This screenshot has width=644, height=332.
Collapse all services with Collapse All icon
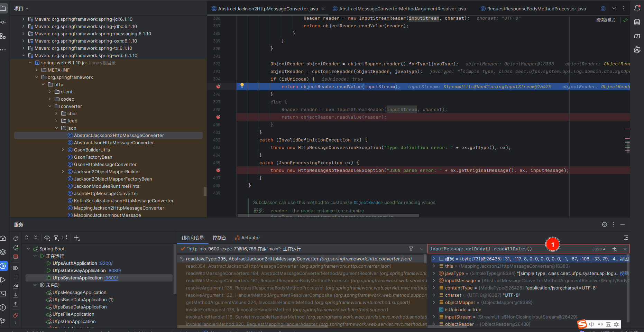(36, 238)
